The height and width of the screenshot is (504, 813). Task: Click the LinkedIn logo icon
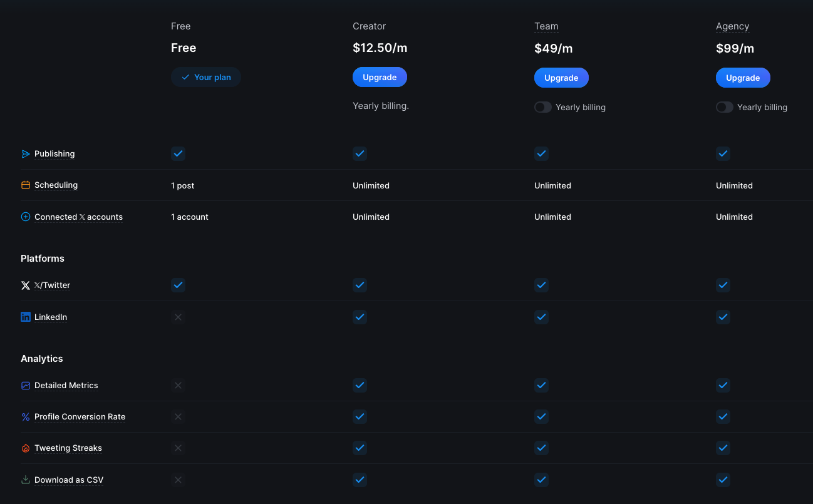point(26,317)
